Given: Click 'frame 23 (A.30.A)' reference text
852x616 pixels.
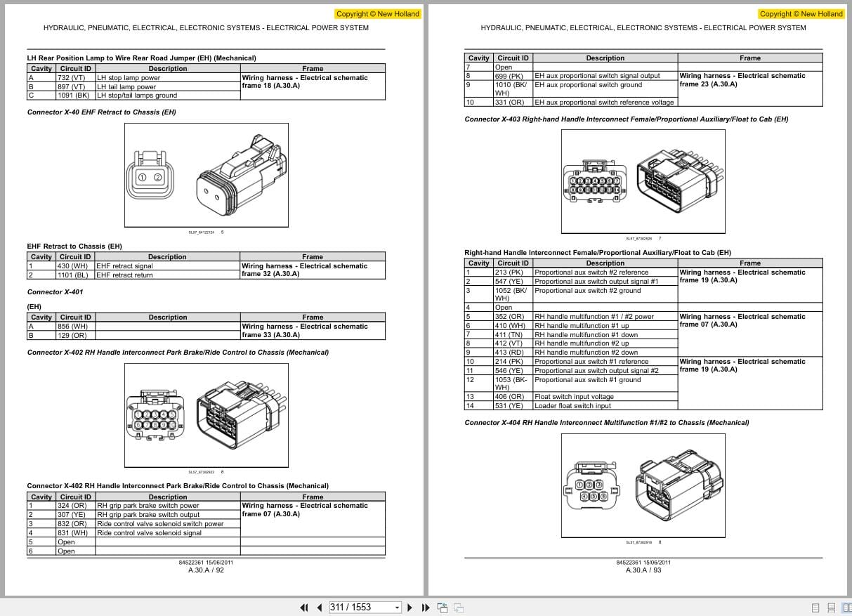Looking at the screenshot, I should [x=709, y=84].
